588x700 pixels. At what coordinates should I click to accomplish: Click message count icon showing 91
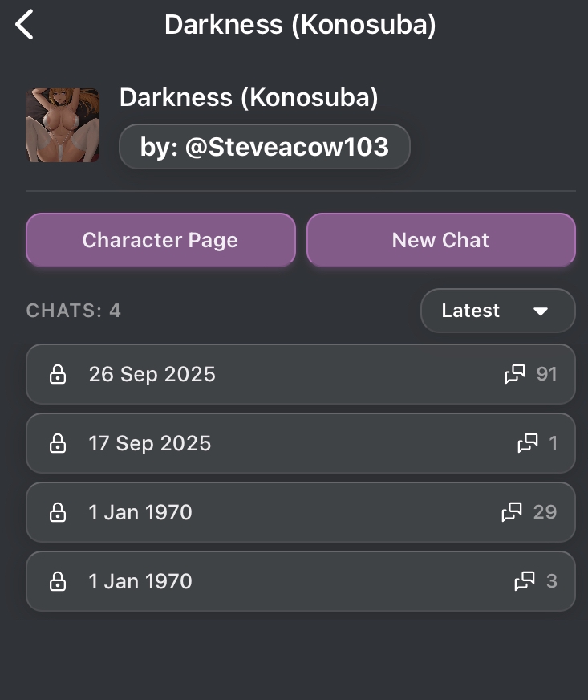(515, 374)
